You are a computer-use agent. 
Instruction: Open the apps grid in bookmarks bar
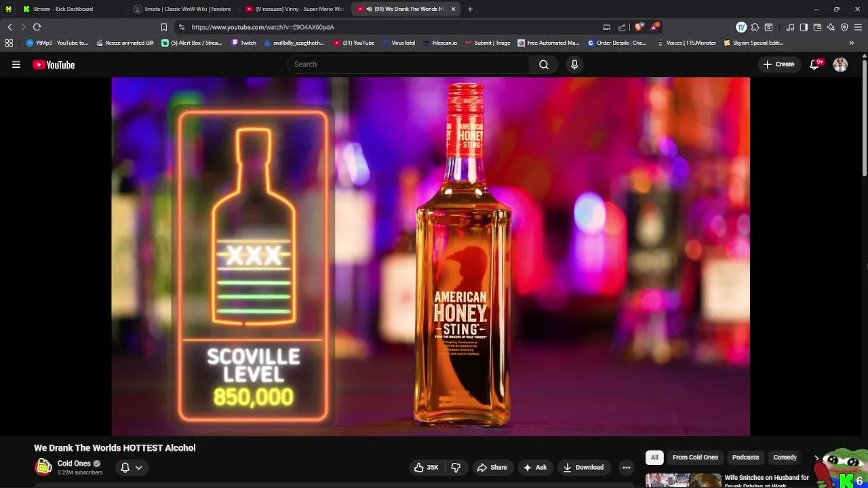point(9,43)
